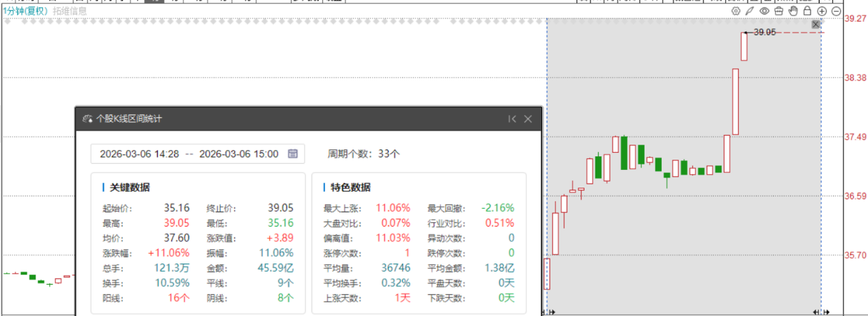
Task: Click 阳线 value 16个
Action: point(179,298)
